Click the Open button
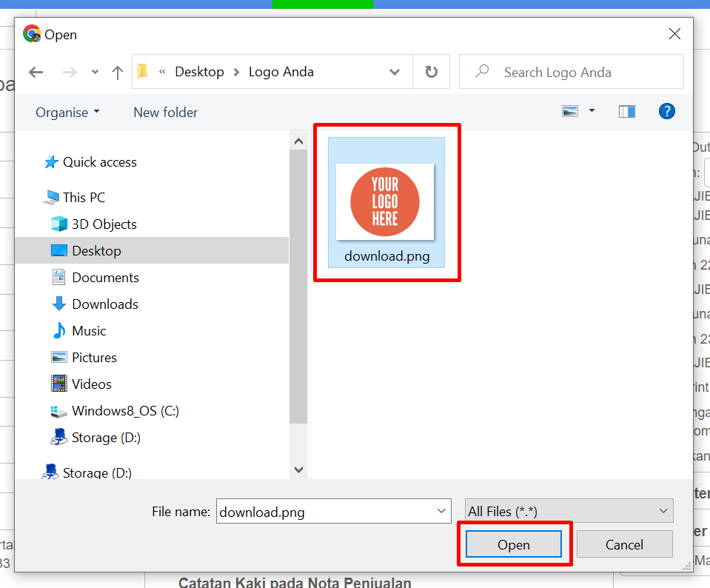 (514, 544)
